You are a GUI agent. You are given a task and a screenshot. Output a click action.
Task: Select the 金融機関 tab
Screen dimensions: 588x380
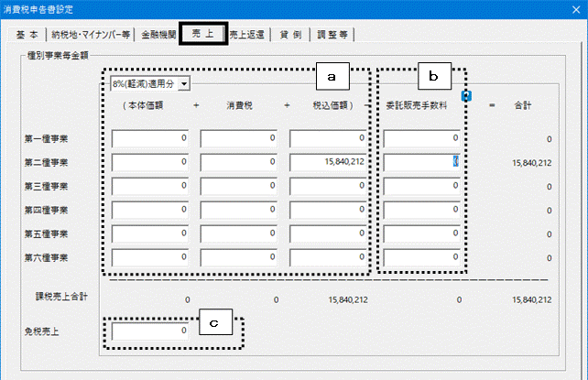coord(158,35)
